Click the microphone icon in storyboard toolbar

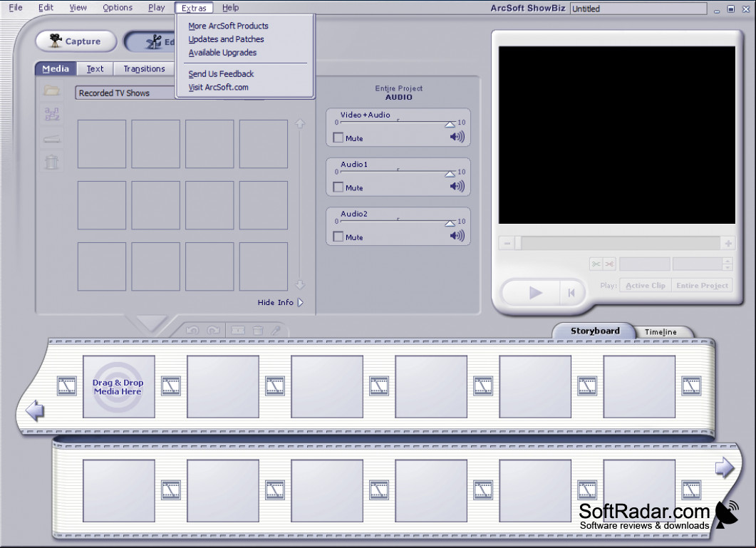276,331
